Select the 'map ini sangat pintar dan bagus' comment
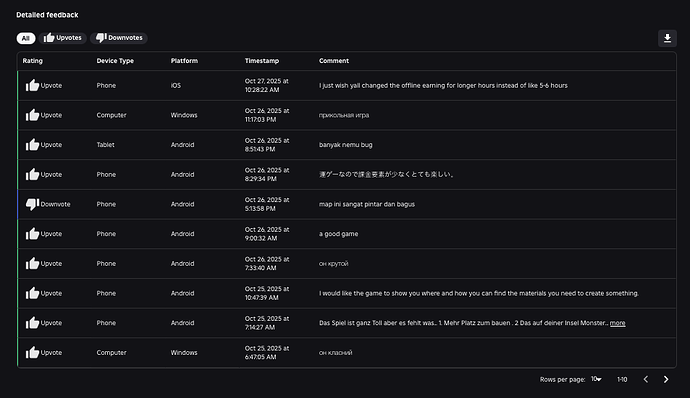 pos(367,204)
